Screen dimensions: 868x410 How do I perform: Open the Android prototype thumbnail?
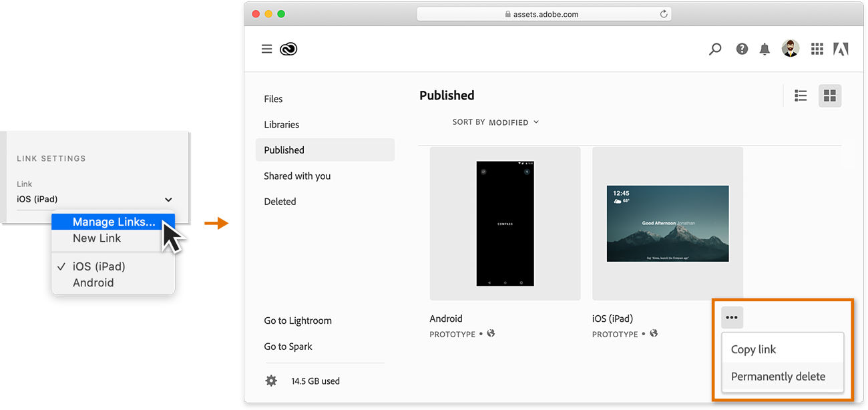(505, 223)
